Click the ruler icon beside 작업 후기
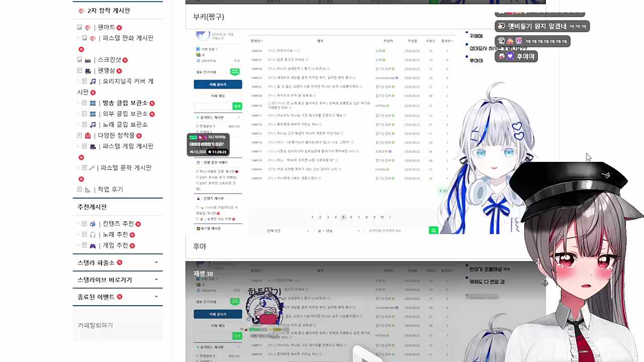644x362 pixels. click(88, 190)
